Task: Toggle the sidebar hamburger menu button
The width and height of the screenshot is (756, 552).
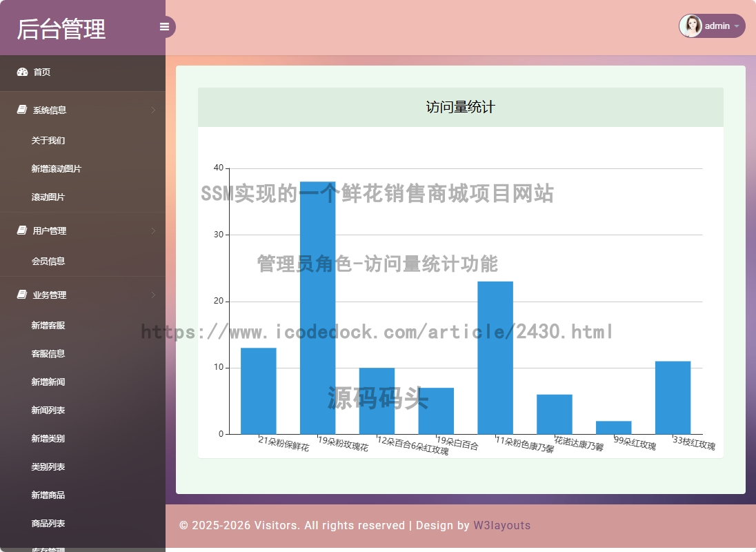Action: pyautogui.click(x=164, y=26)
